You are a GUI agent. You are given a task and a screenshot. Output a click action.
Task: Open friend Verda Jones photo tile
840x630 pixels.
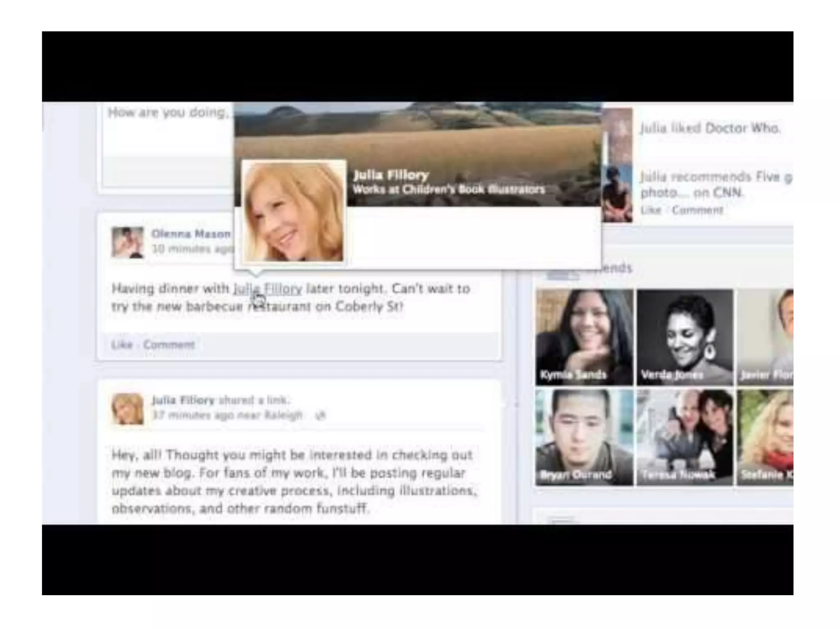685,337
